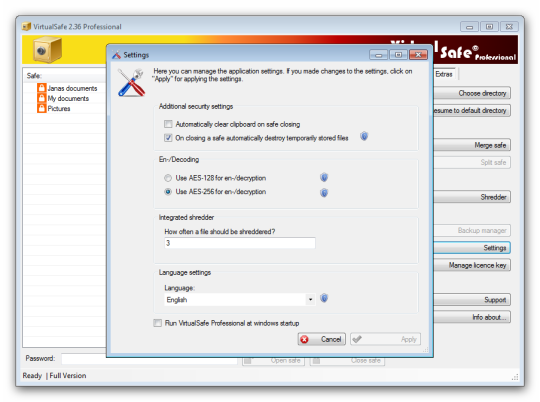Click the Settings button in main window

tap(472, 248)
